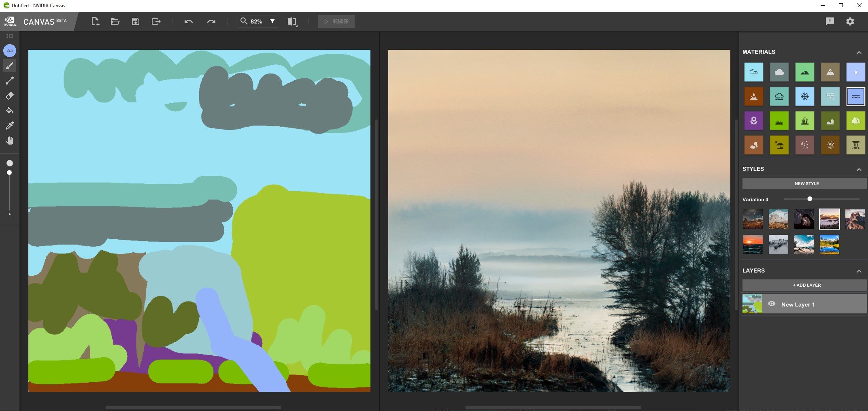Grab the Hand pan tool
The width and height of the screenshot is (868, 411).
tap(10, 141)
